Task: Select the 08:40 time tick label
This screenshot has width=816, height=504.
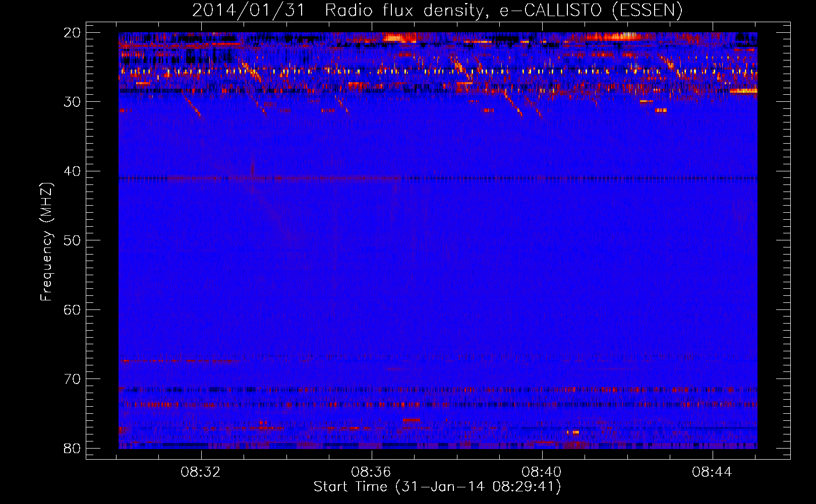Action: 542,472
